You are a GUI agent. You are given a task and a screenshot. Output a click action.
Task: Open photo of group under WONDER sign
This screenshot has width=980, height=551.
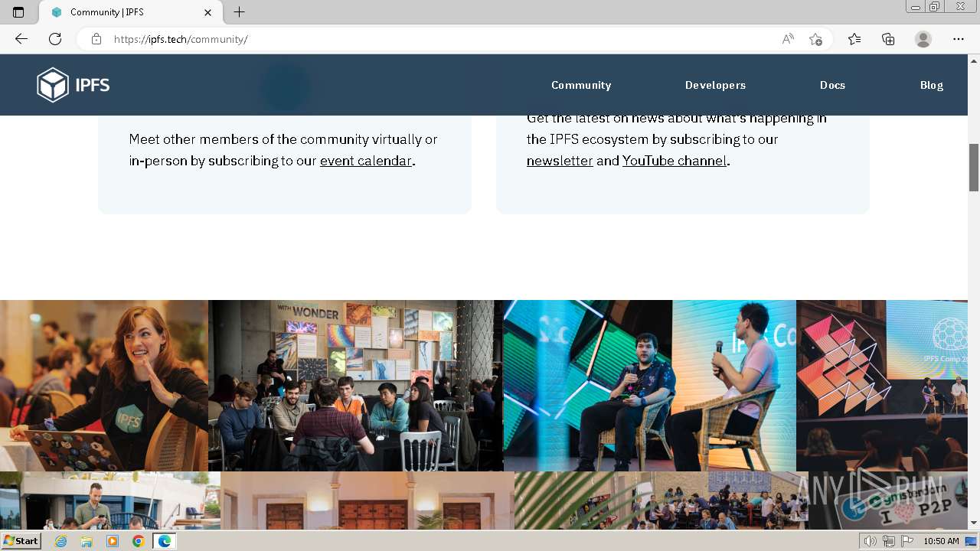pyautogui.click(x=355, y=385)
